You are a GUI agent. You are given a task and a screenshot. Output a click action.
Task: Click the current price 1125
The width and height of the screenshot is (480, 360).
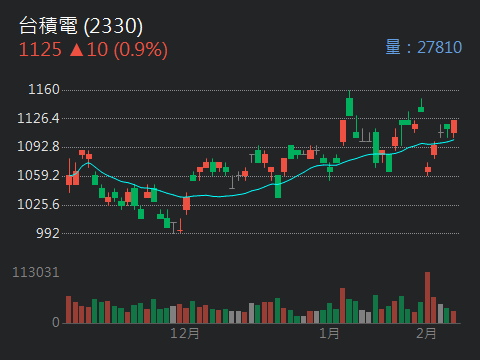(x=40, y=50)
